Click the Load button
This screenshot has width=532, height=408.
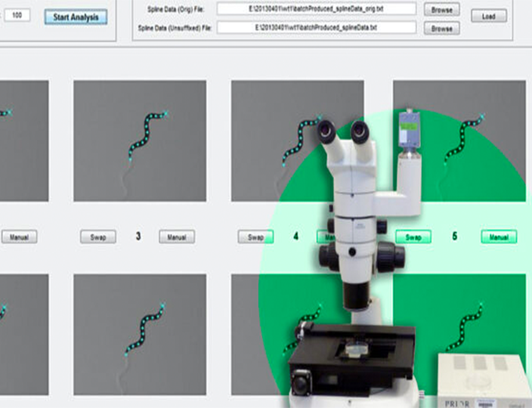pos(489,16)
